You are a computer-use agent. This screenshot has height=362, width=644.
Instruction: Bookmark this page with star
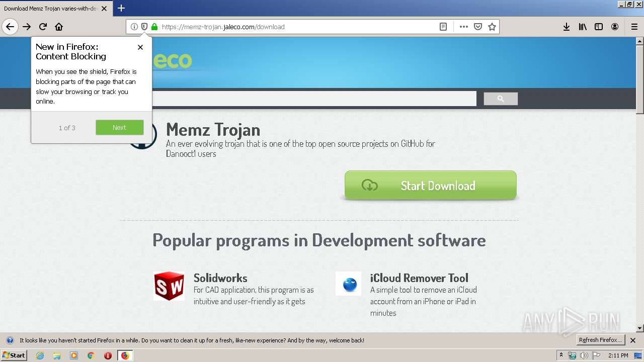pyautogui.click(x=492, y=27)
